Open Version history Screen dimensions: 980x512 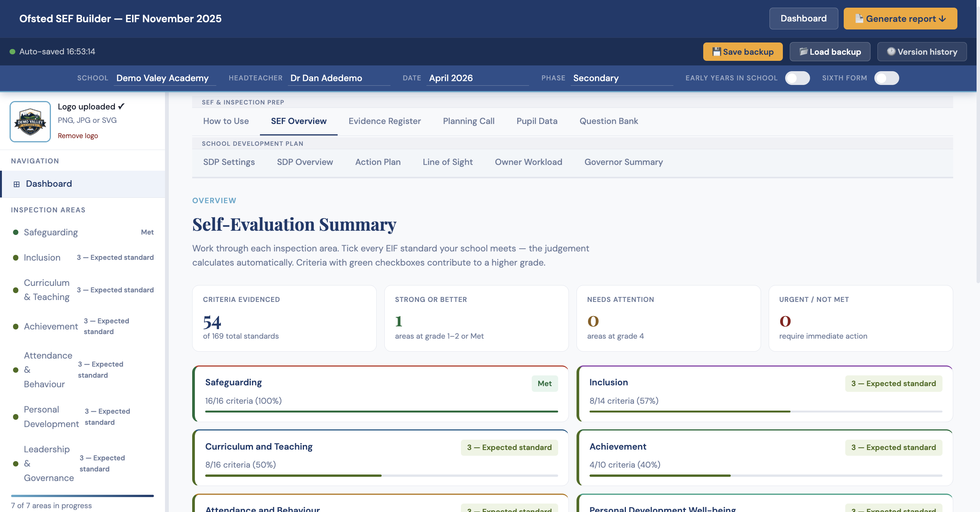click(922, 52)
